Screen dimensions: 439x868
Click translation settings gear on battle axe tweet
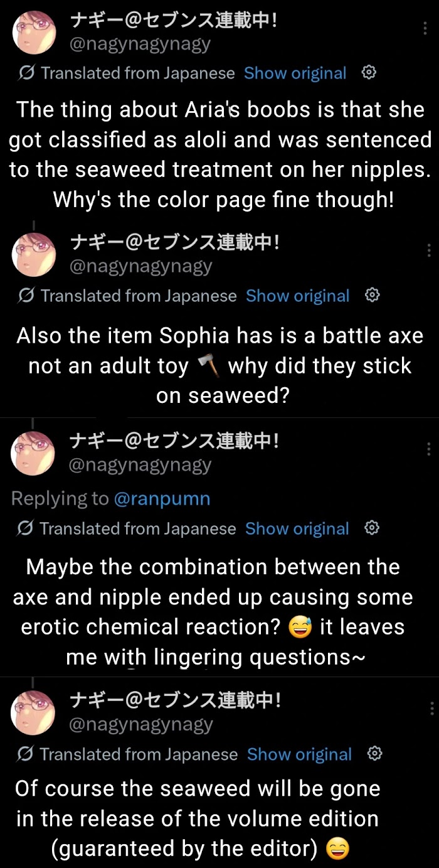click(372, 295)
